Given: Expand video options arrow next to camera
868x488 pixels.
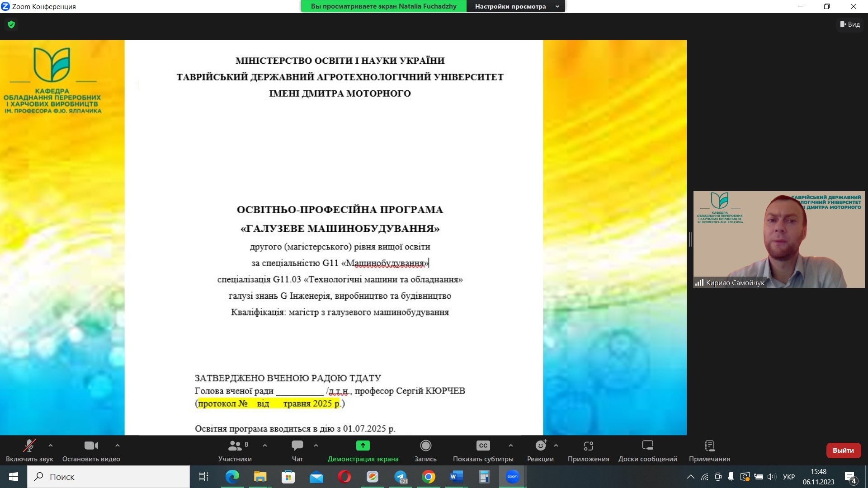Looking at the screenshot, I should (118, 446).
